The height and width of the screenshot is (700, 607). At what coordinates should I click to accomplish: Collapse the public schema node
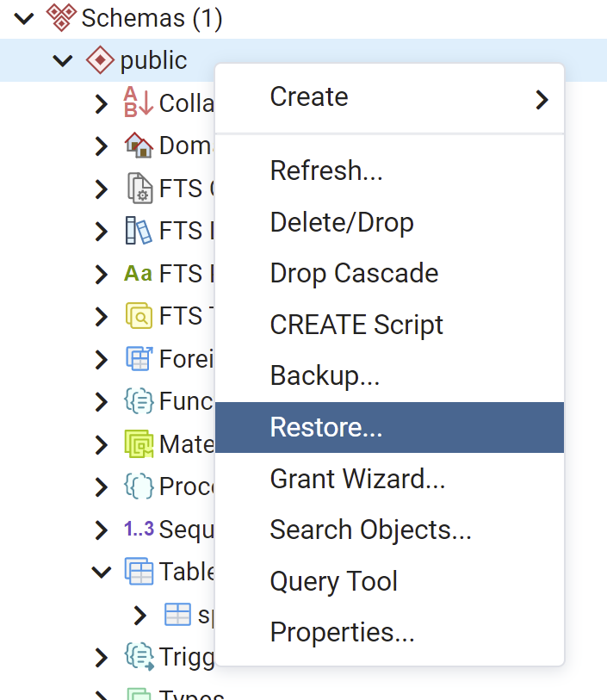point(63,61)
